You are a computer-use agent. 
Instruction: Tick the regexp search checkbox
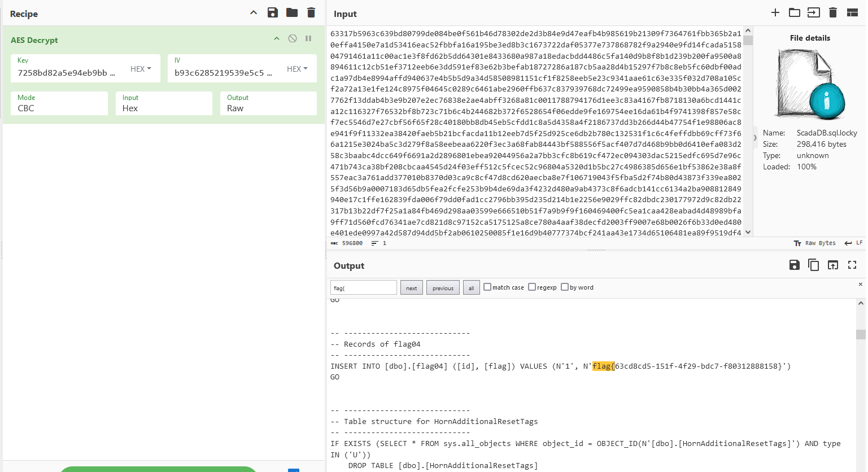point(532,287)
